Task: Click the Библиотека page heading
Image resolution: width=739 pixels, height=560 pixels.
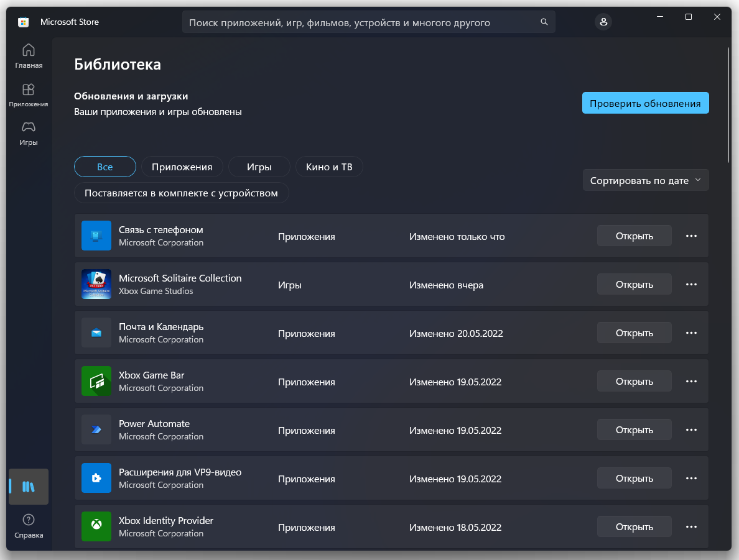Action: [x=118, y=64]
